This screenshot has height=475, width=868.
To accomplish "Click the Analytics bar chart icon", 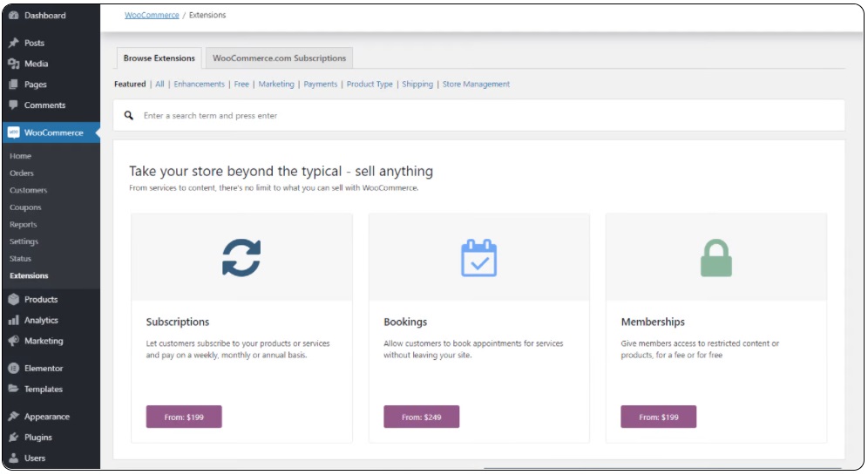I will coord(14,320).
